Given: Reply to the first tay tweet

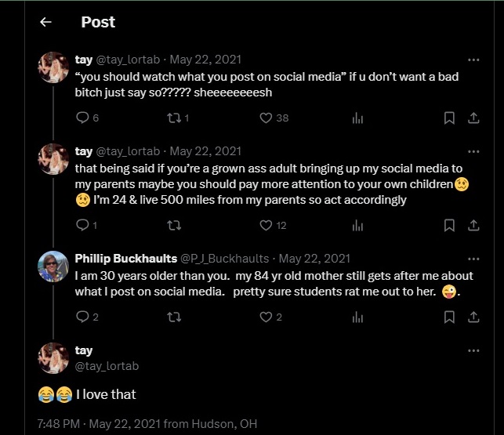Looking at the screenshot, I should 82,118.
